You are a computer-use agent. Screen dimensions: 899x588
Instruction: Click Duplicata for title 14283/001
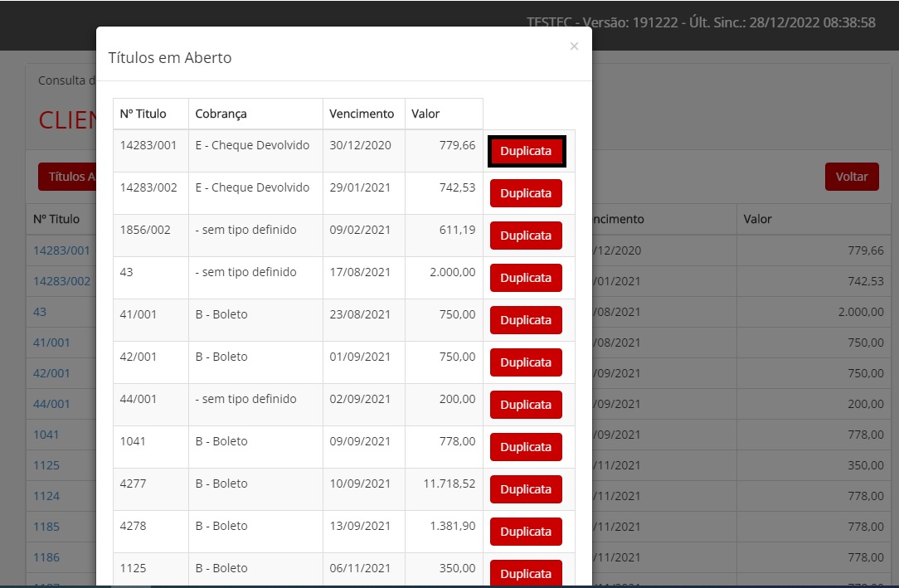pyautogui.click(x=526, y=152)
